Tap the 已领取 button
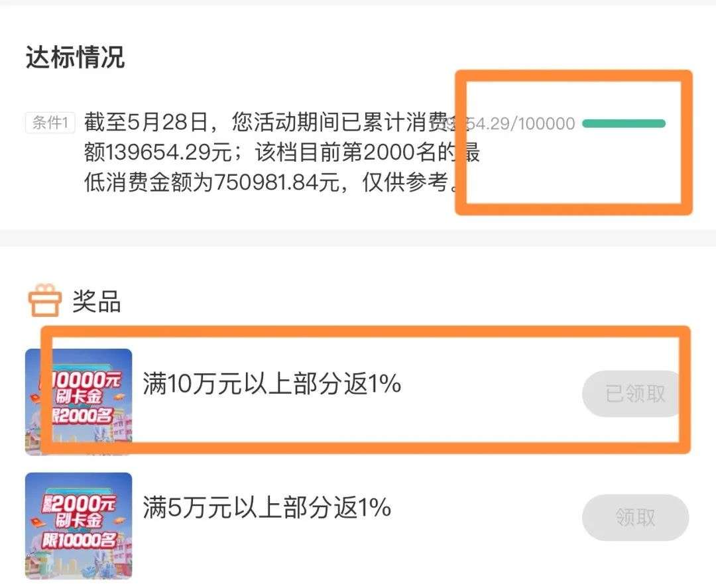 [635, 394]
